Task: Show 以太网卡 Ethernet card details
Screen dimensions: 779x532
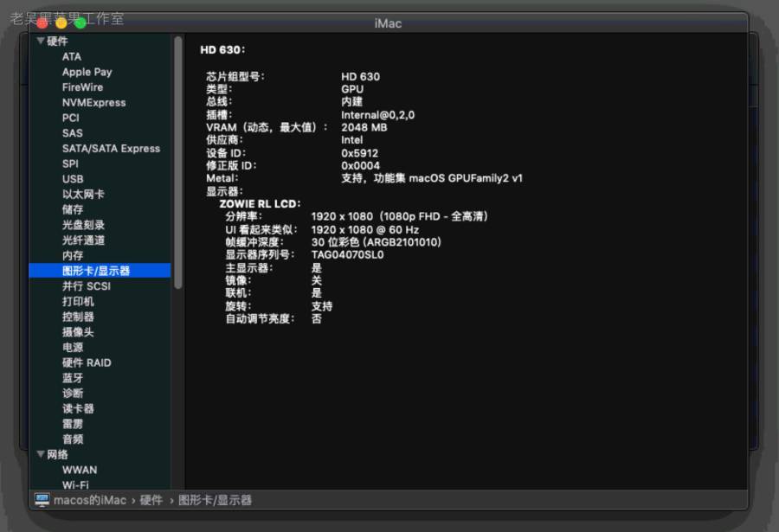Action: 83,195
